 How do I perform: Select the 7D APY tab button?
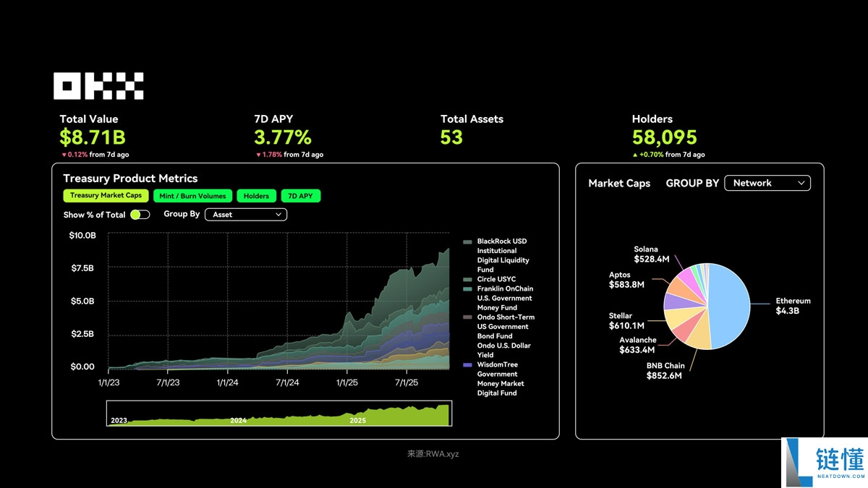[300, 196]
